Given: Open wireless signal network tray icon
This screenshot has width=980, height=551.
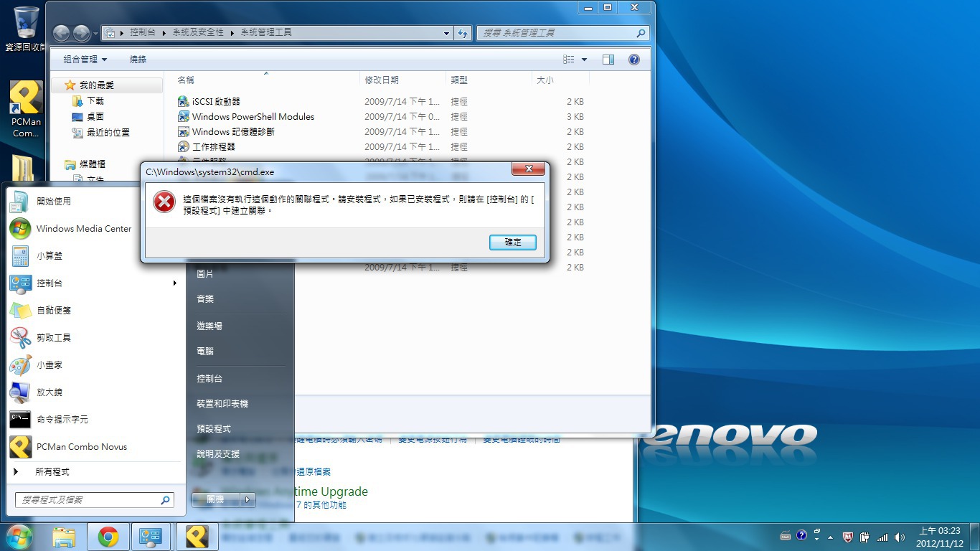Looking at the screenshot, I should pyautogui.click(x=882, y=537).
